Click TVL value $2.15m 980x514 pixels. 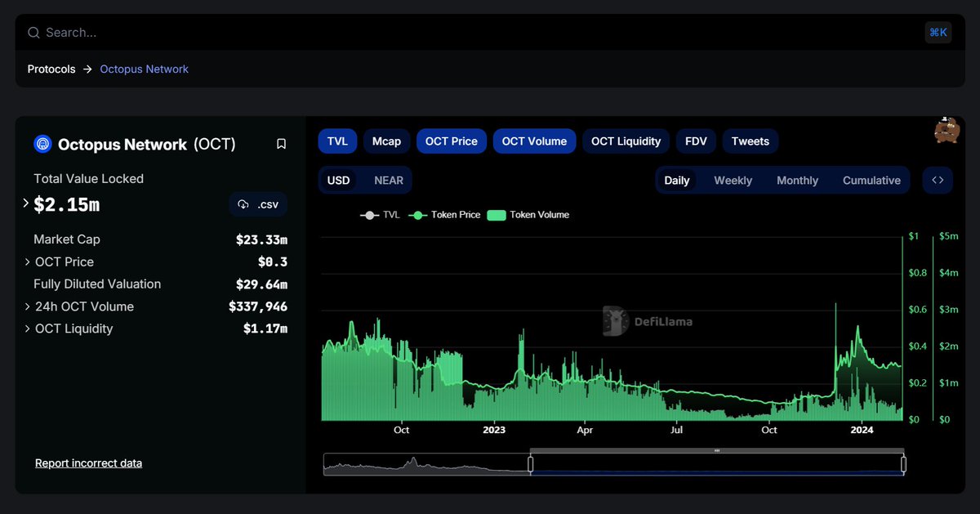pos(66,204)
